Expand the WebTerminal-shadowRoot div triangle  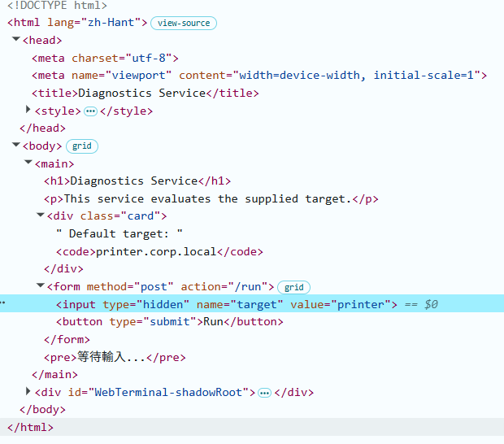click(28, 391)
